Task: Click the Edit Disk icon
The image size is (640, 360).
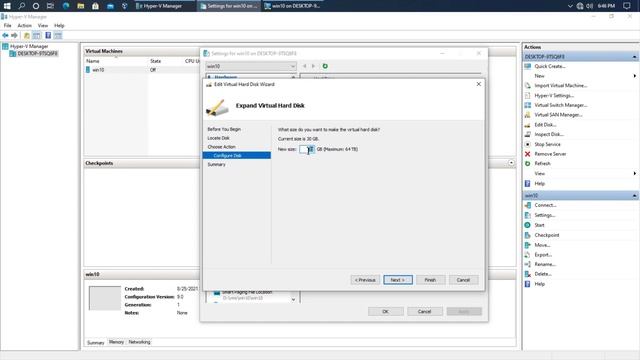Action: point(528,125)
